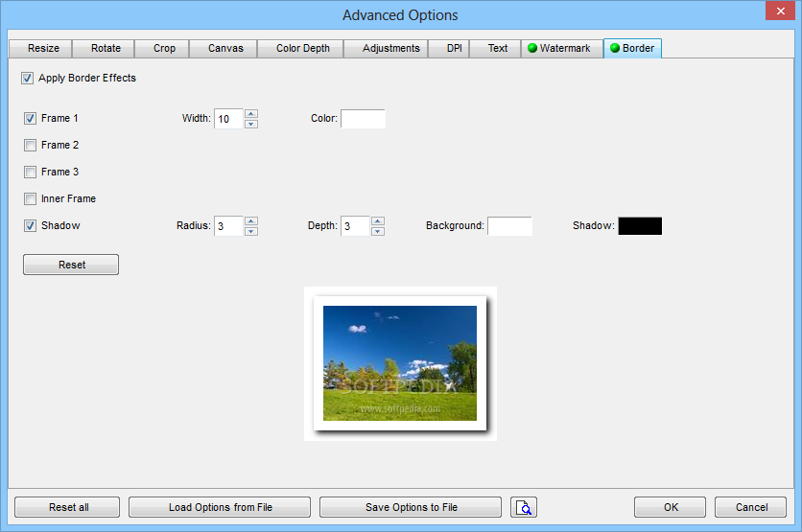Uncheck the Frame 1 checkbox
Viewport: 802px width, 532px height.
(x=30, y=119)
